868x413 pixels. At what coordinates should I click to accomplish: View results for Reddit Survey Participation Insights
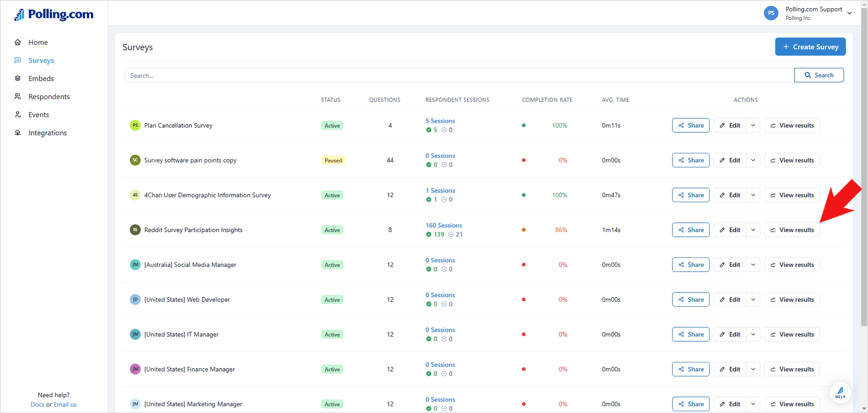pyautogui.click(x=792, y=230)
